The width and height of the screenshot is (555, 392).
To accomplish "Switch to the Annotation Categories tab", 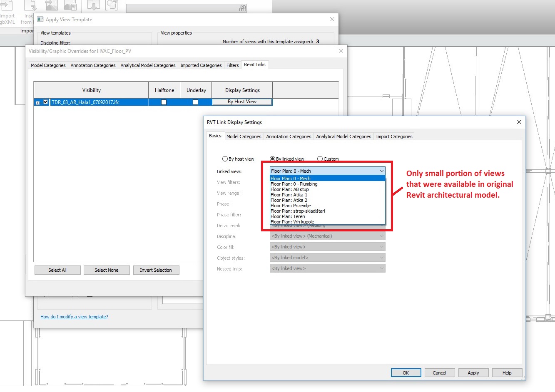I will click(289, 136).
